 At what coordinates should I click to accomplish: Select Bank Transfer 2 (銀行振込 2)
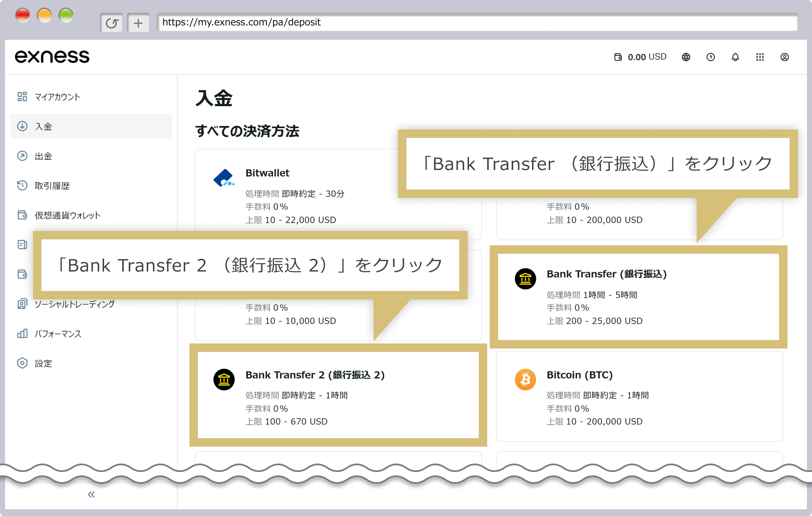(338, 395)
